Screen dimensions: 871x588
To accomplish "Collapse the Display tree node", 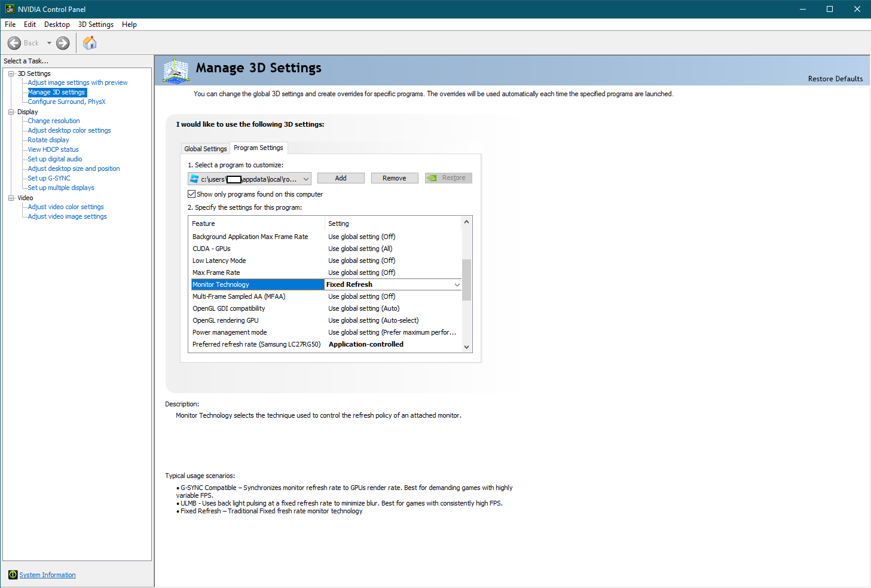I will [11, 112].
